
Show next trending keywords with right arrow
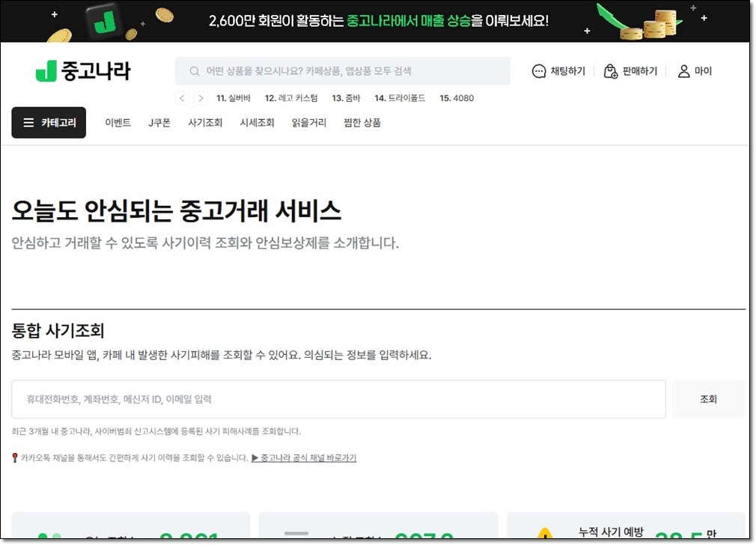pyautogui.click(x=201, y=98)
